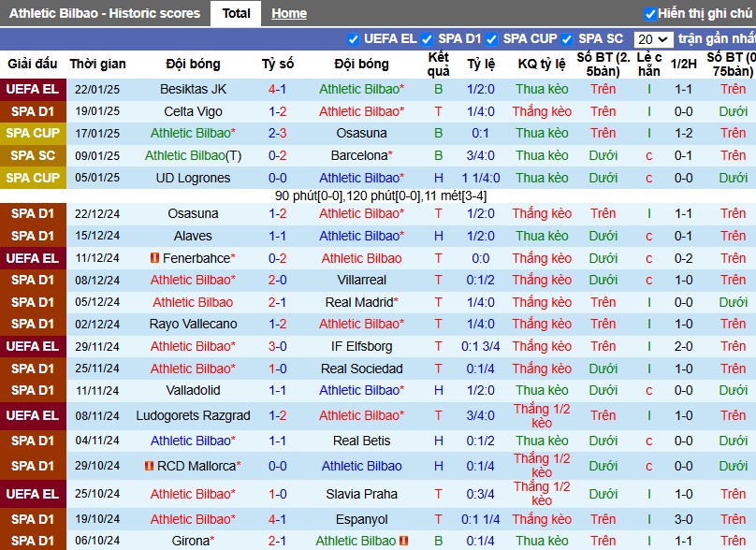Click the trận gần nhất label
This screenshot has height=550, width=756.
pyautogui.click(x=717, y=39)
